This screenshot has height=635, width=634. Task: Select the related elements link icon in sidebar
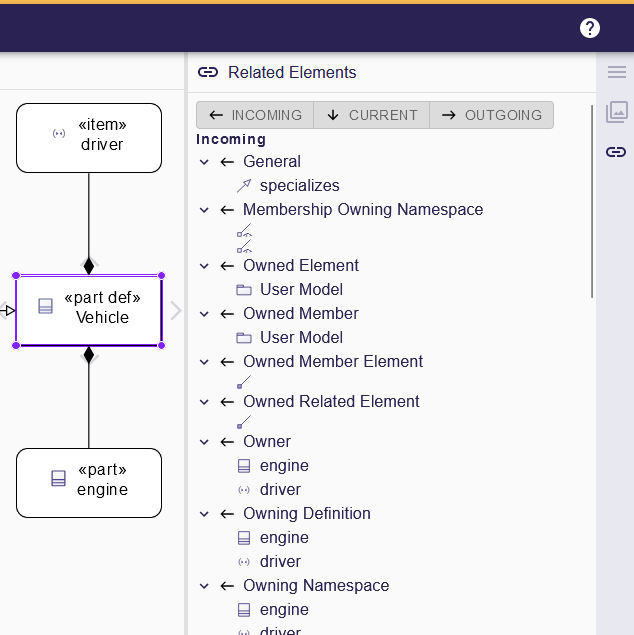coord(616,152)
